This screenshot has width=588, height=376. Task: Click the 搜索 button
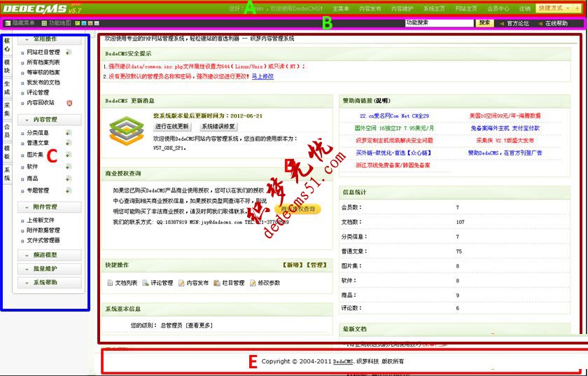point(484,23)
